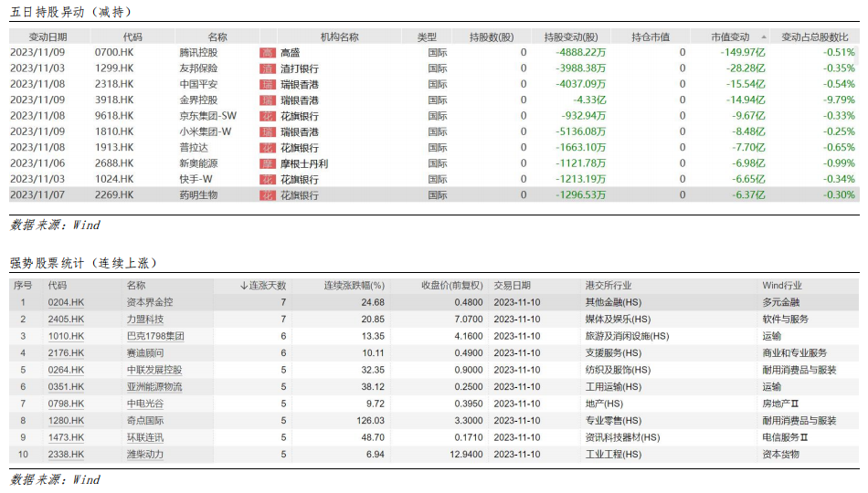
Task: Open the 赛迪顾问 stock name link
Action: (x=145, y=353)
